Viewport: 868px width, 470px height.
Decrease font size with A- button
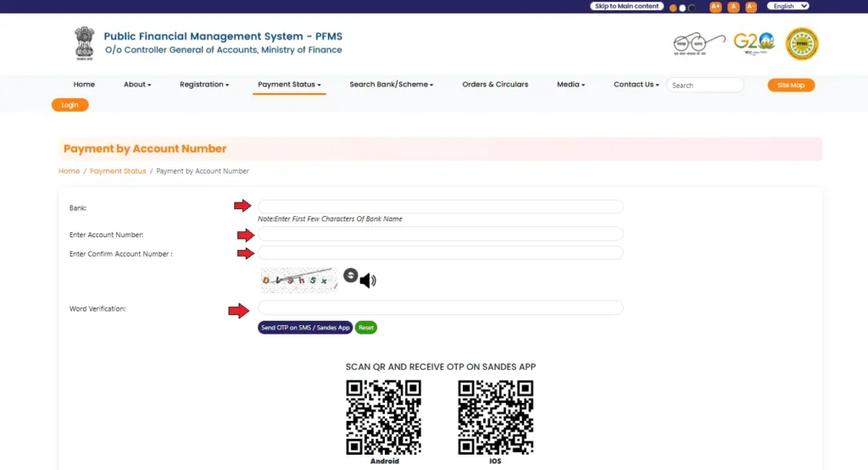click(x=751, y=7)
